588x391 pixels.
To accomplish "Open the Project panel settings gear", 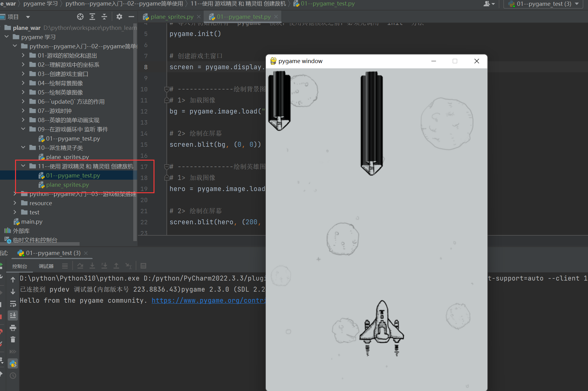I will (x=119, y=17).
